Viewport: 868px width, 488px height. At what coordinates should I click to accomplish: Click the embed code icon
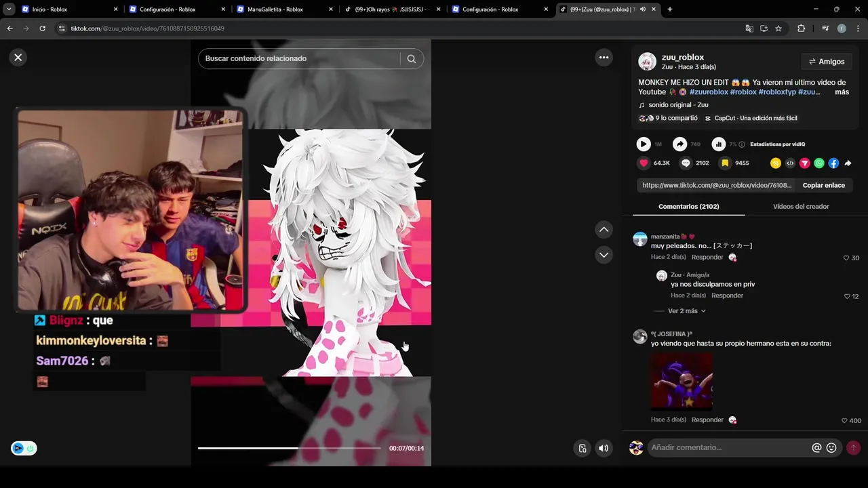[790, 163]
